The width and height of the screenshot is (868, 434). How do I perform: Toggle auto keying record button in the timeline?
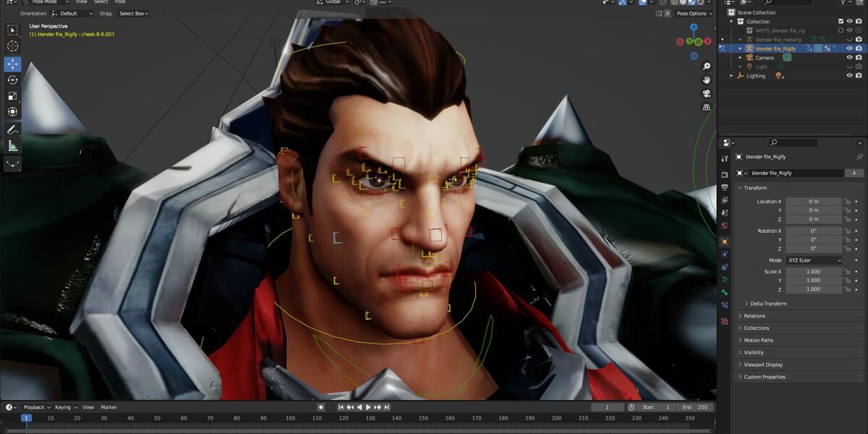tap(320, 407)
